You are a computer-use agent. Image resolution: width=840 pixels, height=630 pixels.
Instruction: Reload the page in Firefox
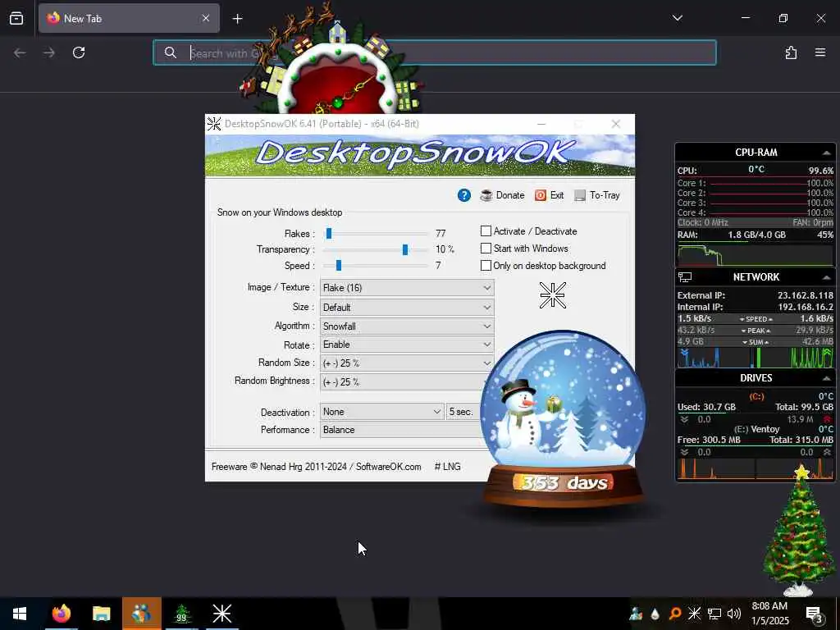click(x=79, y=52)
